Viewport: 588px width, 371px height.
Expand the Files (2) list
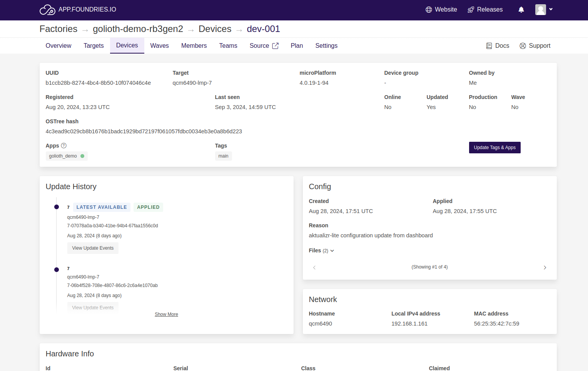(x=321, y=250)
